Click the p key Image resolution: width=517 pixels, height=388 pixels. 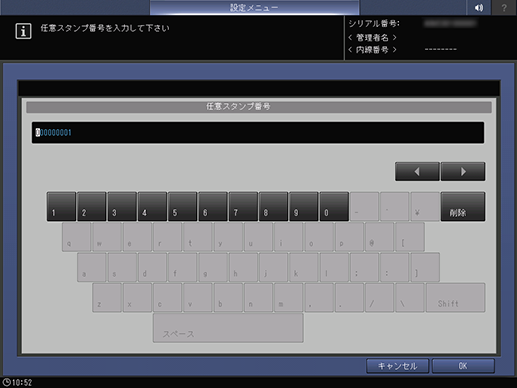click(349, 237)
